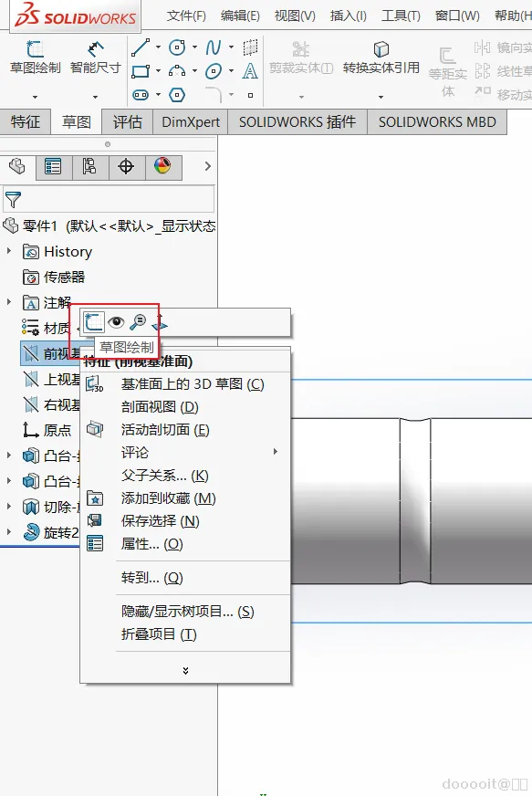Select the sketch Text tool
The width and height of the screenshot is (532, 796).
250,71
